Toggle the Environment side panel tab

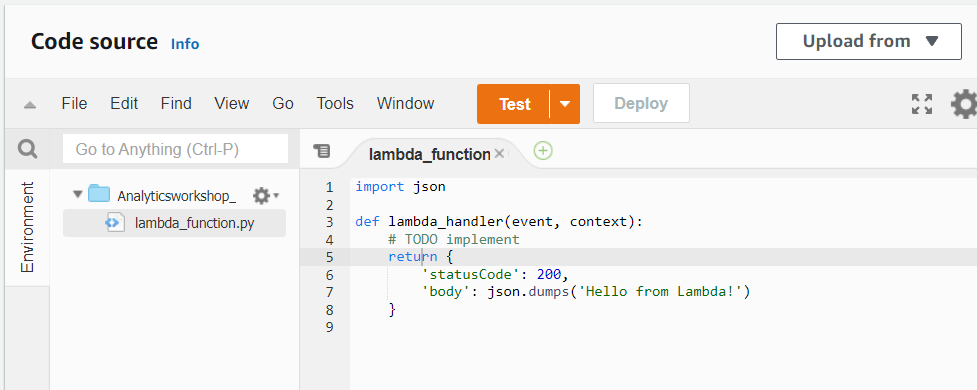click(27, 227)
